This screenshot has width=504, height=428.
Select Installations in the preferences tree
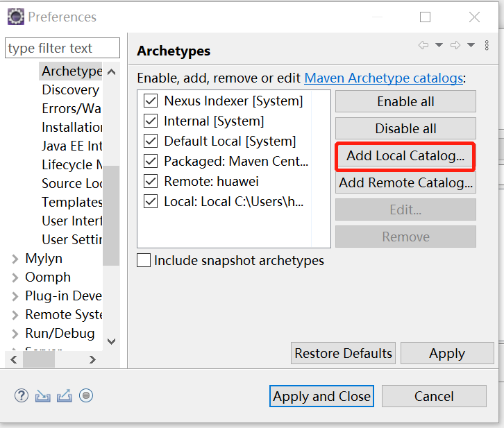click(72, 127)
